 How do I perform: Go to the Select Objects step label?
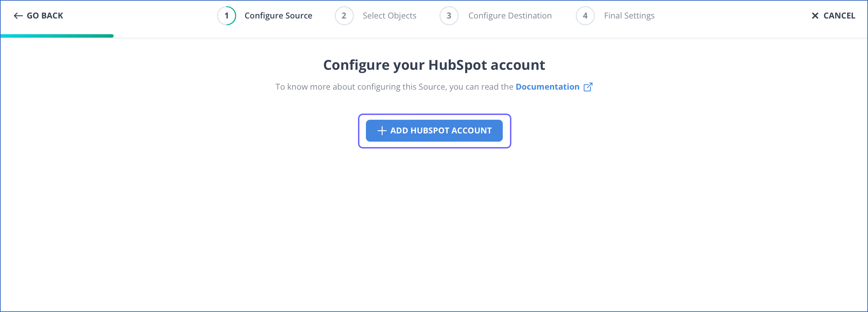[x=390, y=16]
